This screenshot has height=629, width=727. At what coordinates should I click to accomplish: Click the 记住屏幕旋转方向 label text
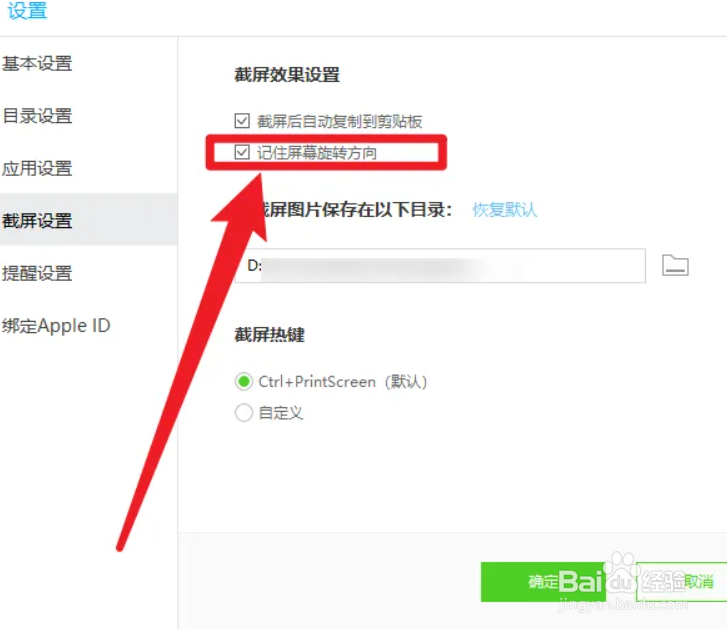[x=317, y=152]
